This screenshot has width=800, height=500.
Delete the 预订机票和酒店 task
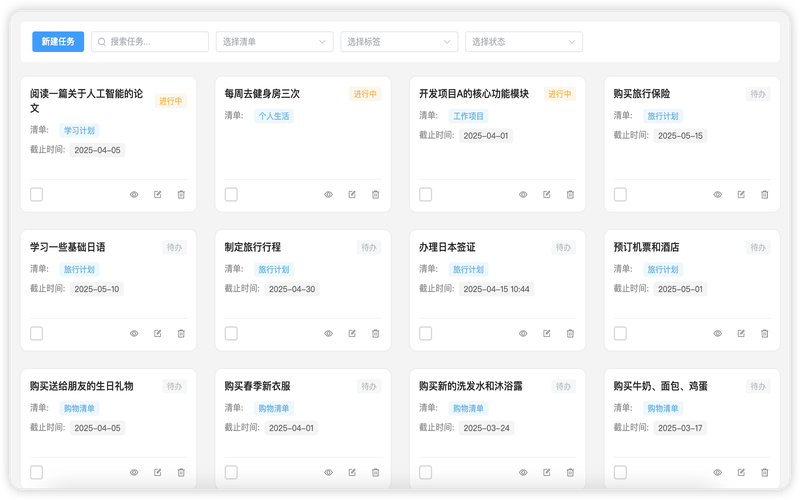pyautogui.click(x=765, y=334)
